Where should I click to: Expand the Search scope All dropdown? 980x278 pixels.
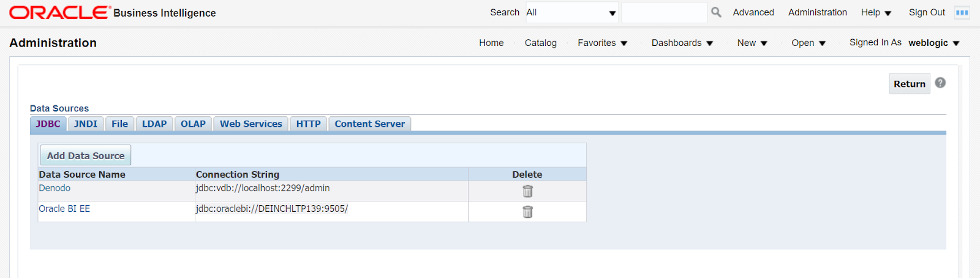571,12
